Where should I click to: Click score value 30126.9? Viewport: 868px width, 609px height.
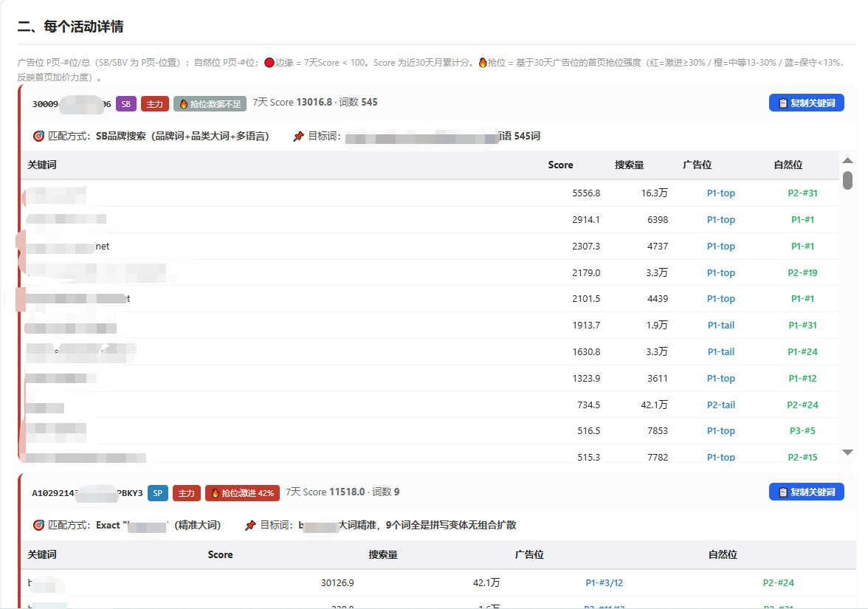(337, 583)
